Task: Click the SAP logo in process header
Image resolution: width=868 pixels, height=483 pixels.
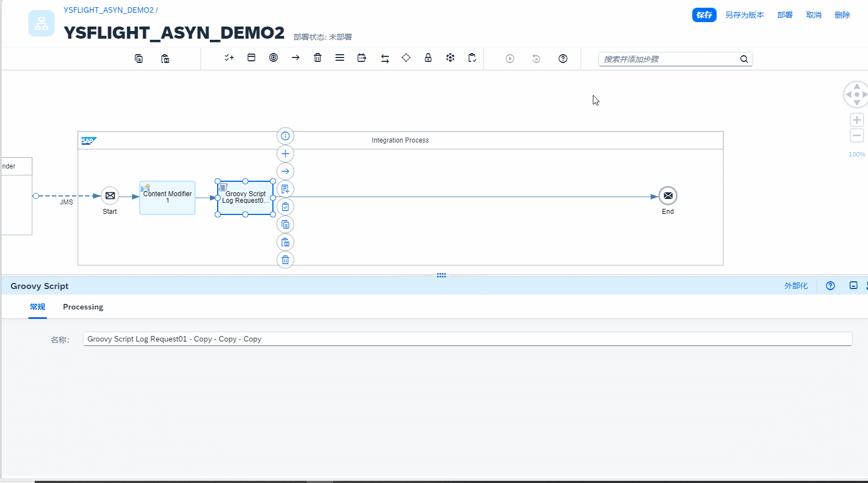Action: (89, 141)
